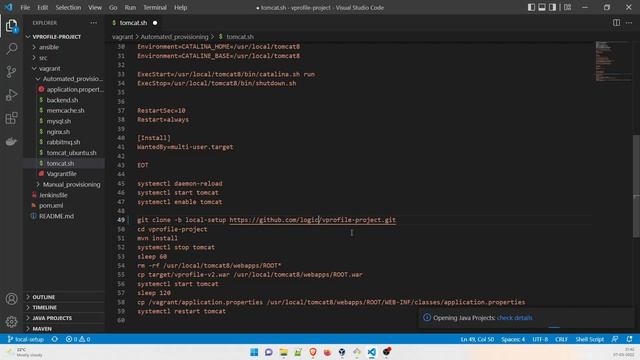The height and width of the screenshot is (360, 640).
Task: Click the VS Code icon in the taskbar
Action: (371, 352)
